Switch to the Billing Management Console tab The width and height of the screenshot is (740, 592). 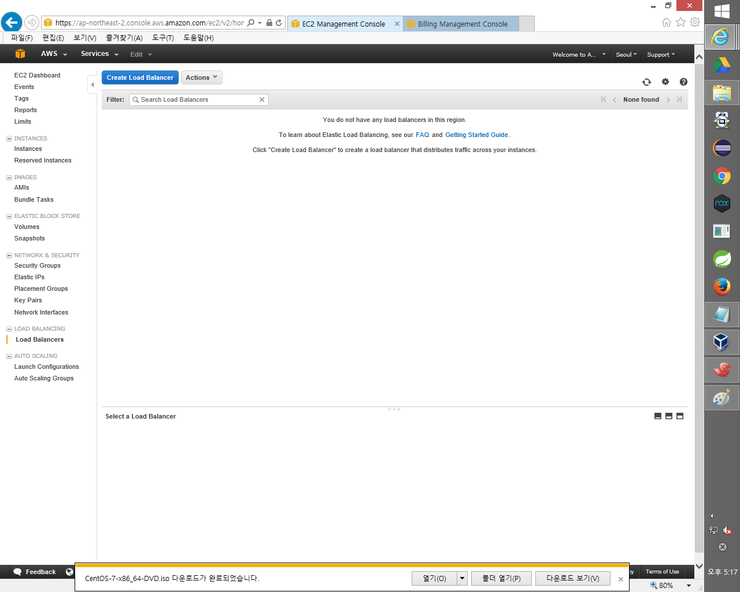coord(456,24)
